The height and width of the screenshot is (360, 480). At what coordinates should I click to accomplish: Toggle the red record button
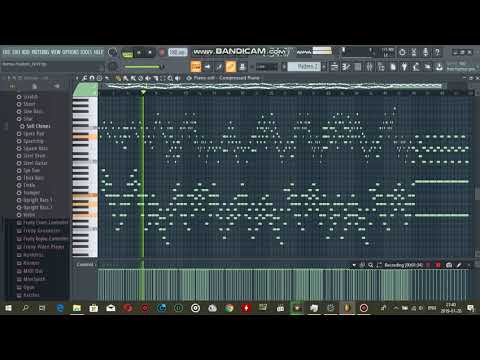[162, 53]
